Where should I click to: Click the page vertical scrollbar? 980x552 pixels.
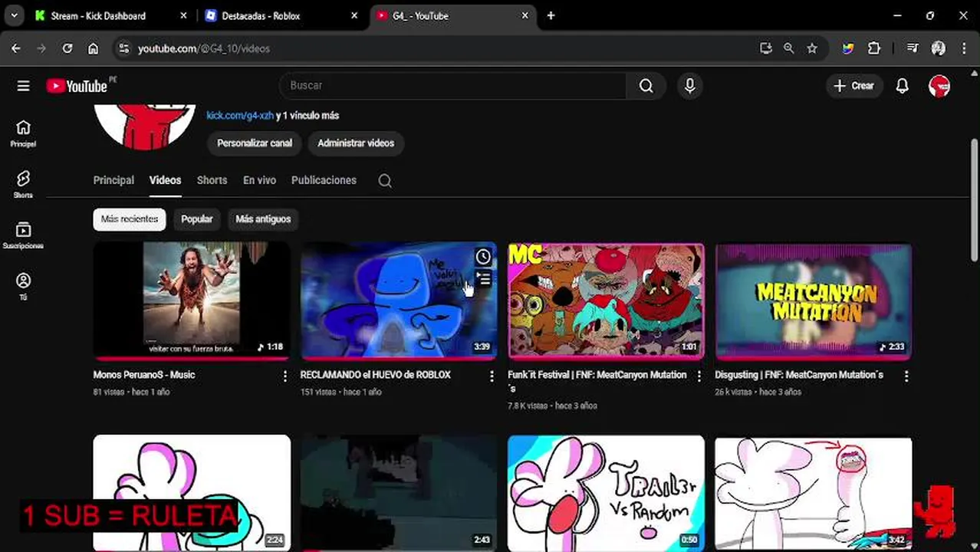point(975,199)
